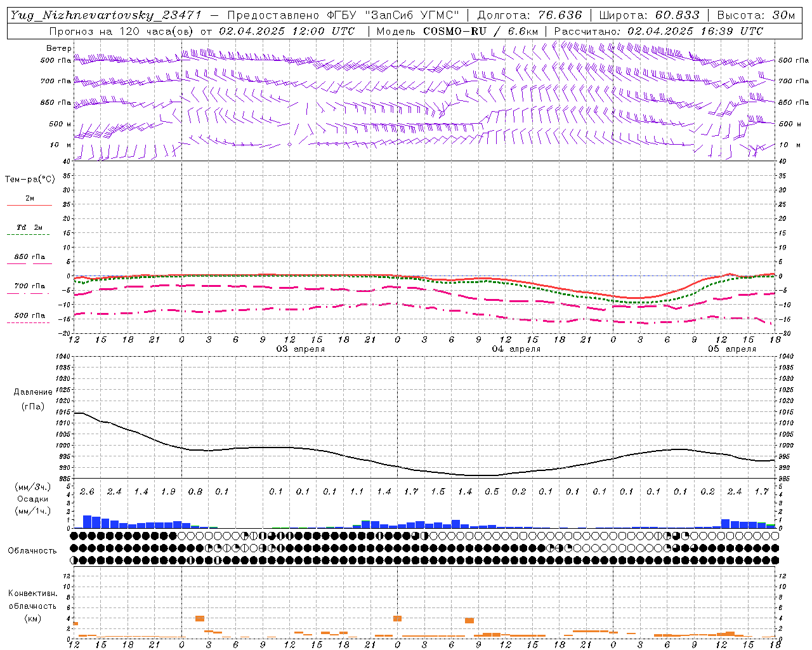Click the "03 апреля" date label
The width and height of the screenshot is (812, 650).
[x=301, y=349]
